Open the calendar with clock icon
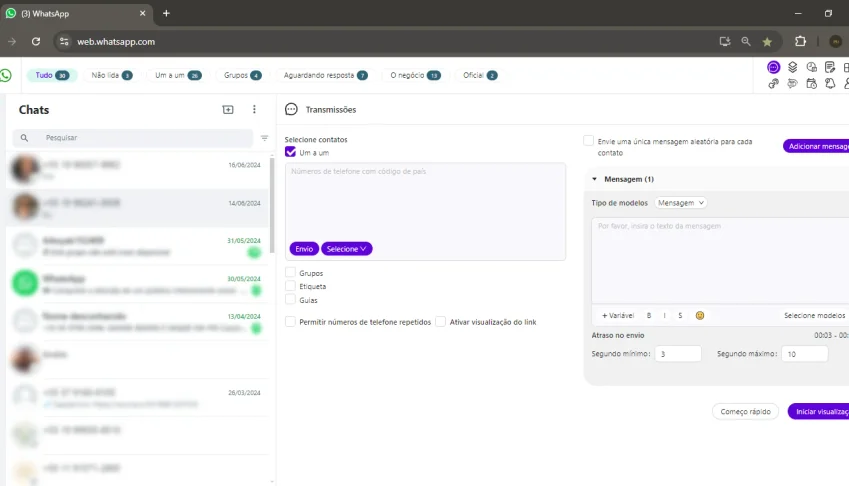Viewport: 849px width, 486px height. (811, 84)
